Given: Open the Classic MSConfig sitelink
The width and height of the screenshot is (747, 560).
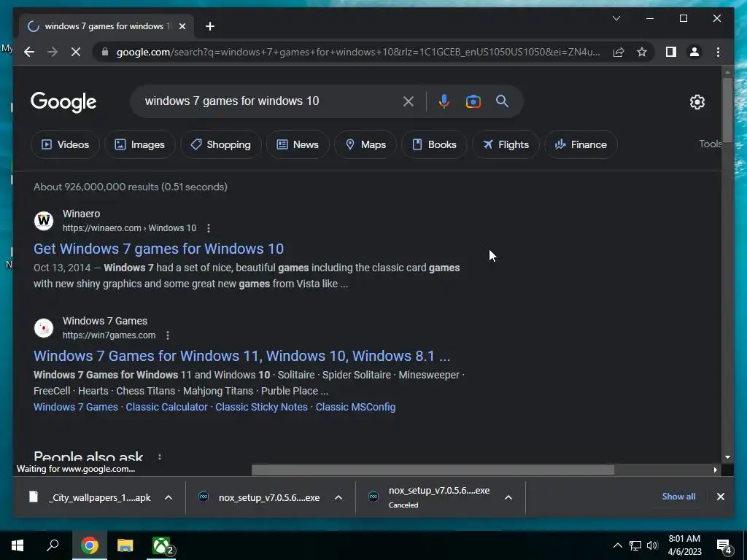Looking at the screenshot, I should point(355,407).
